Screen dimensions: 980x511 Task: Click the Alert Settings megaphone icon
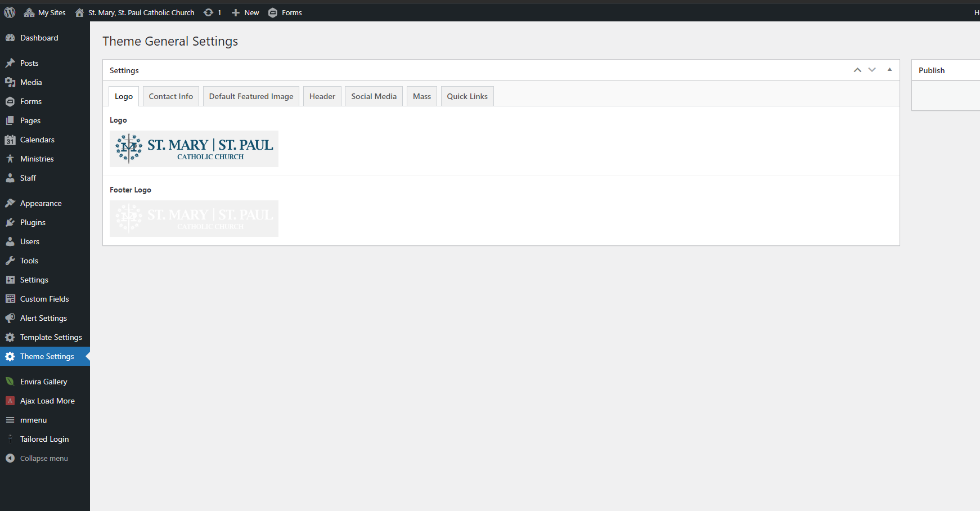click(10, 318)
